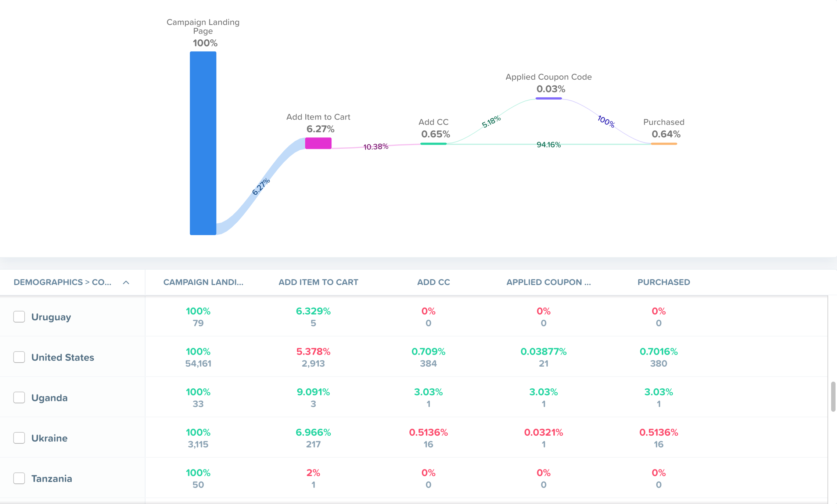The image size is (837, 504).
Task: Click the orange Purchased funnel node
Action: (x=664, y=144)
